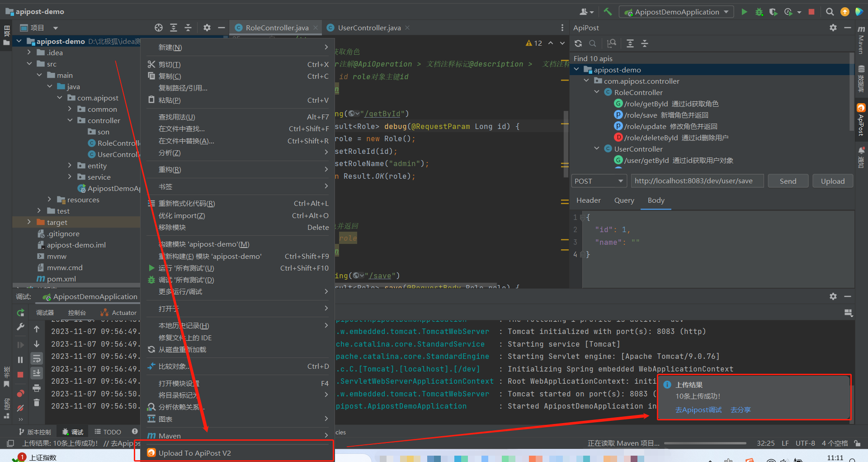Click the IDE update orange arrow icon
The image size is (868, 462).
coord(844,12)
